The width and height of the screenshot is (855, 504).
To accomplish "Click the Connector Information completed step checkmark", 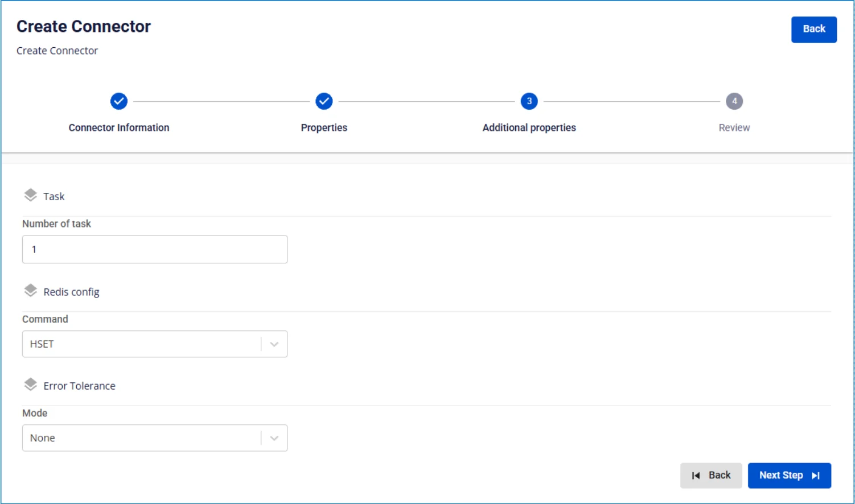I will [x=118, y=101].
